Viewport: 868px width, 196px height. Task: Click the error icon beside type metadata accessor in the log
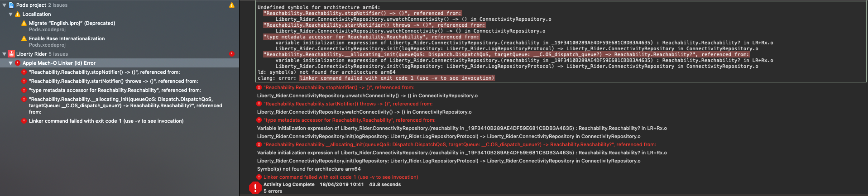coord(259,120)
